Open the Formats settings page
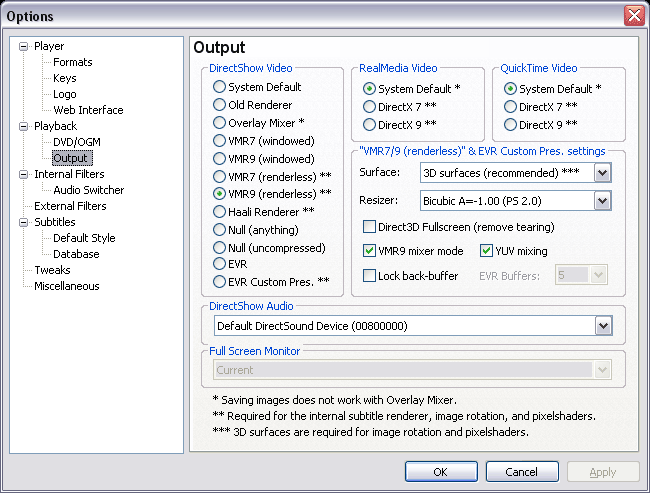The image size is (650, 493). (73, 62)
